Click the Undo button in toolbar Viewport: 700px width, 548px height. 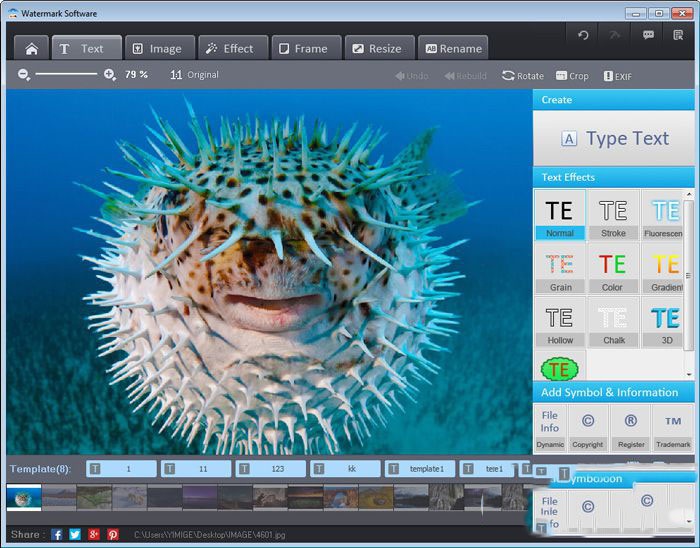coord(412,76)
